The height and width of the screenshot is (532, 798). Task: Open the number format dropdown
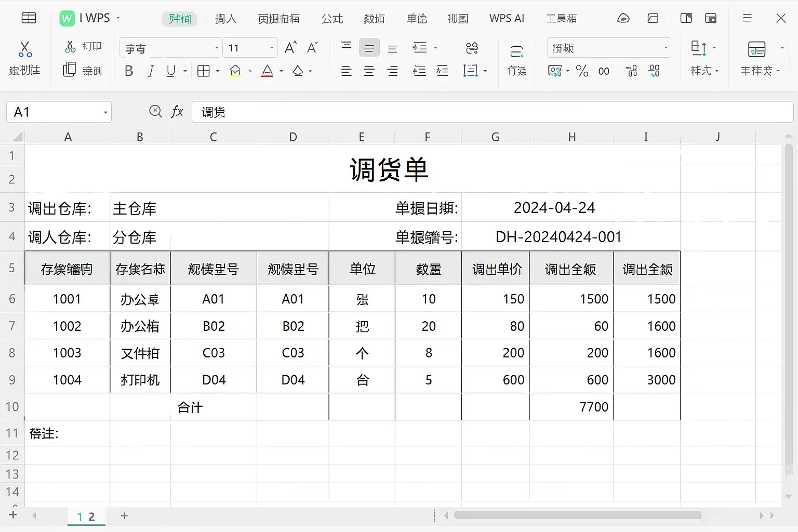click(666, 48)
